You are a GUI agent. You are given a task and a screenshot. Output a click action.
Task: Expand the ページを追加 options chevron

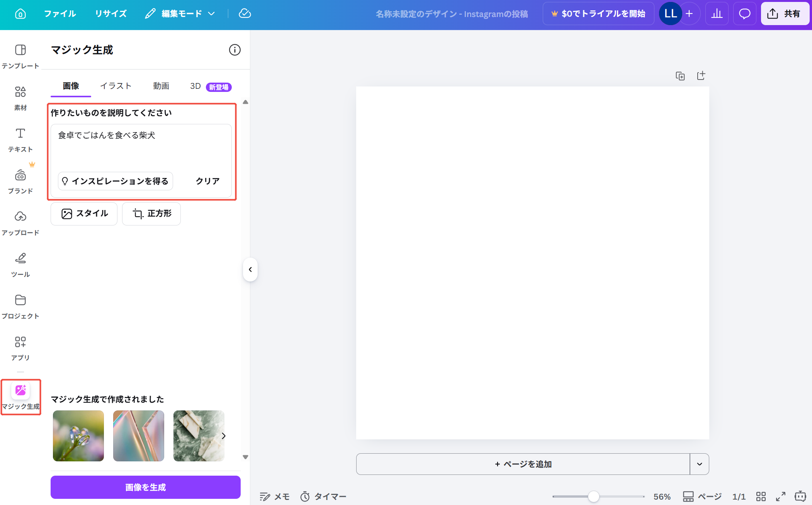click(699, 464)
